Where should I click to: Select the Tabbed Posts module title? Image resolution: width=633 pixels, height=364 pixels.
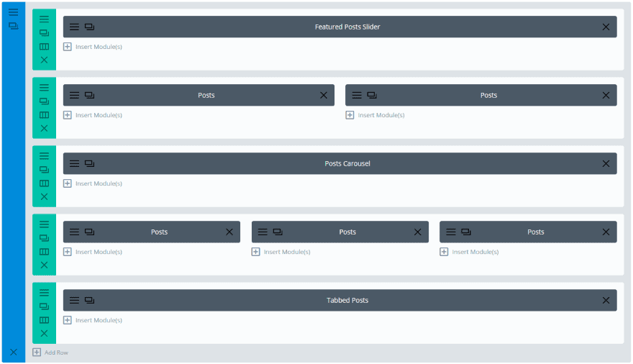347,300
